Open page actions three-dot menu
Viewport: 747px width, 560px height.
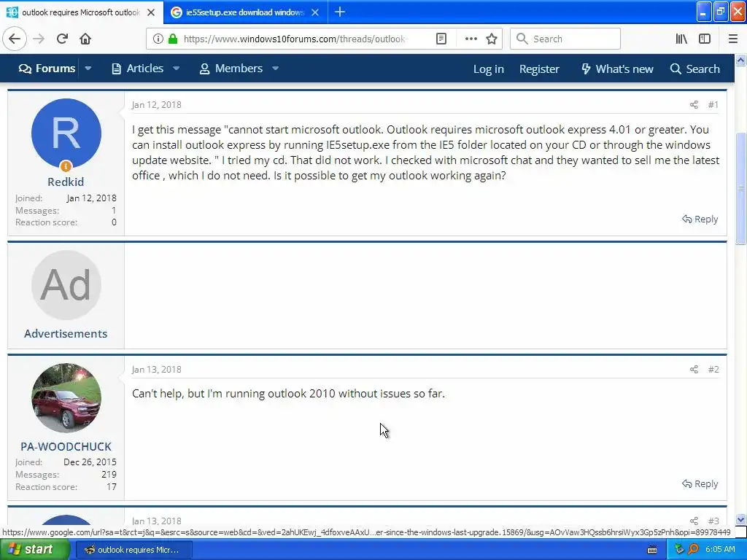(x=471, y=39)
